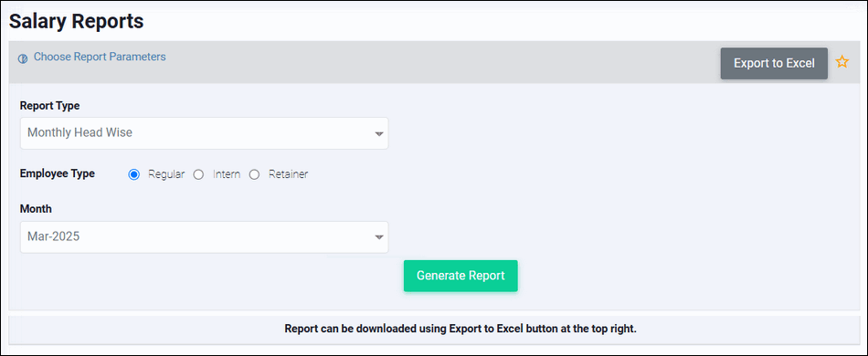Image resolution: width=868 pixels, height=356 pixels.
Task: Select the Intern employee type
Action: click(198, 174)
